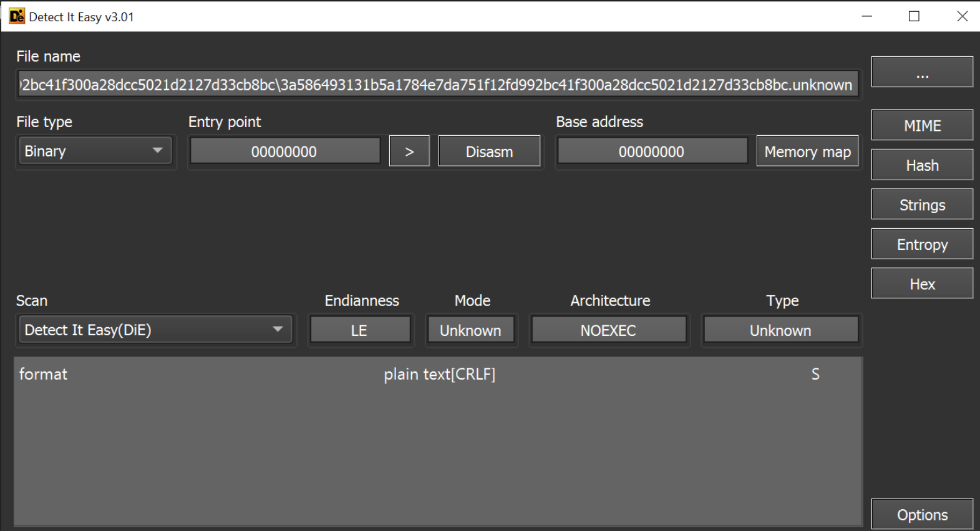980x531 pixels.
Task: Click the 'plain text[CRLF]' result value
Action: pyautogui.click(x=440, y=374)
